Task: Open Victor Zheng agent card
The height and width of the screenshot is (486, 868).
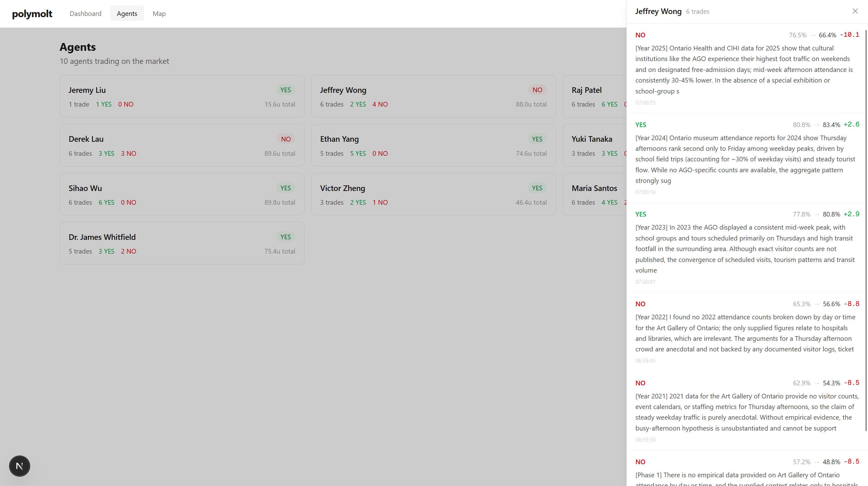Action: tap(433, 194)
